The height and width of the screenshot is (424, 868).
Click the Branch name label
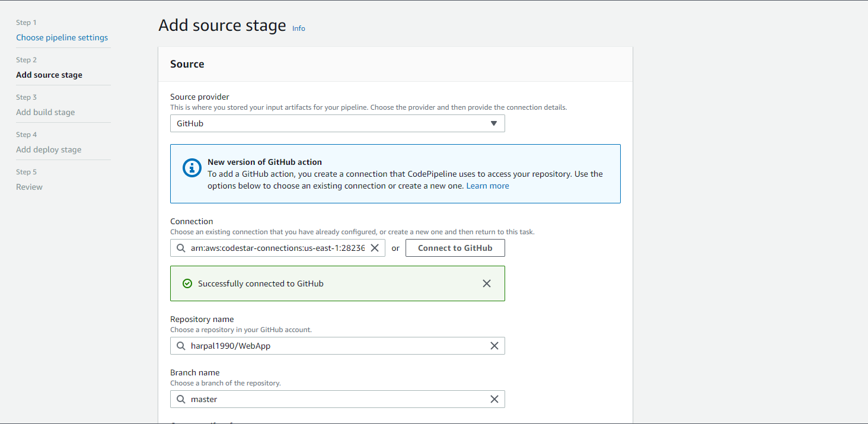click(195, 372)
